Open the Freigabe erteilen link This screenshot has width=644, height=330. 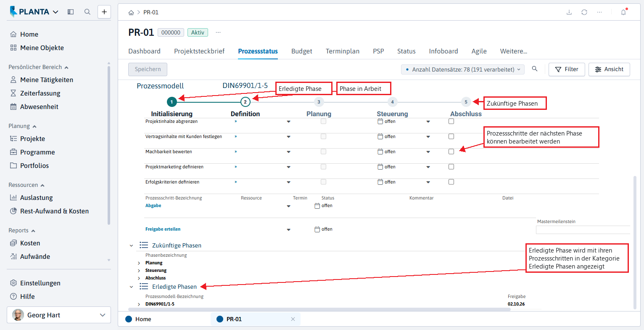163,229
